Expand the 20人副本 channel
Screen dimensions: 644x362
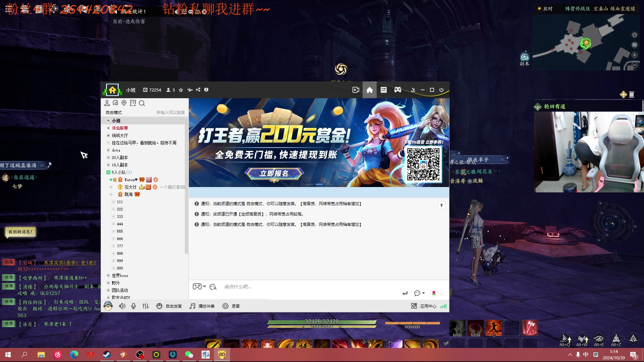click(108, 158)
